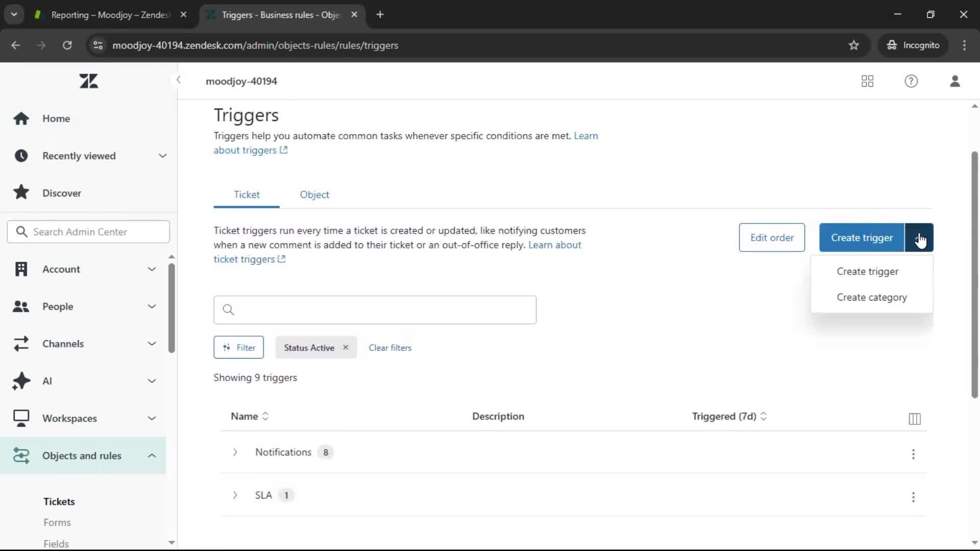Screen dimensions: 980x551
Task: Open the Filter button
Action: pos(238,347)
